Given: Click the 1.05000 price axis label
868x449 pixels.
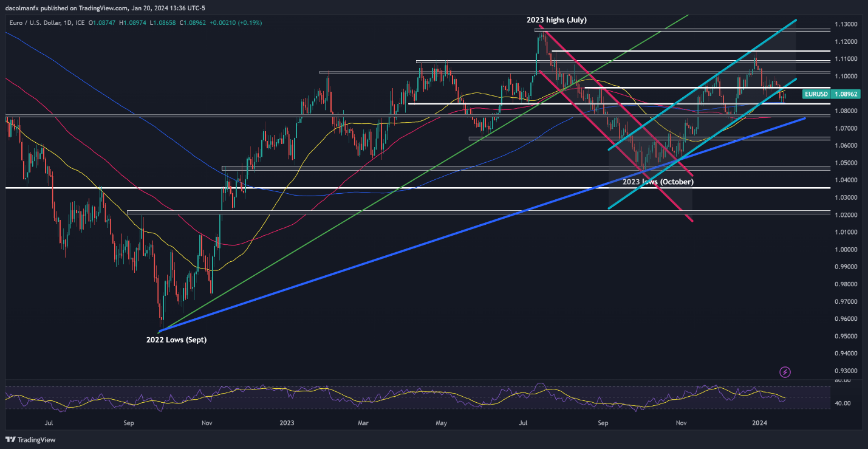Looking at the screenshot, I should [x=845, y=163].
